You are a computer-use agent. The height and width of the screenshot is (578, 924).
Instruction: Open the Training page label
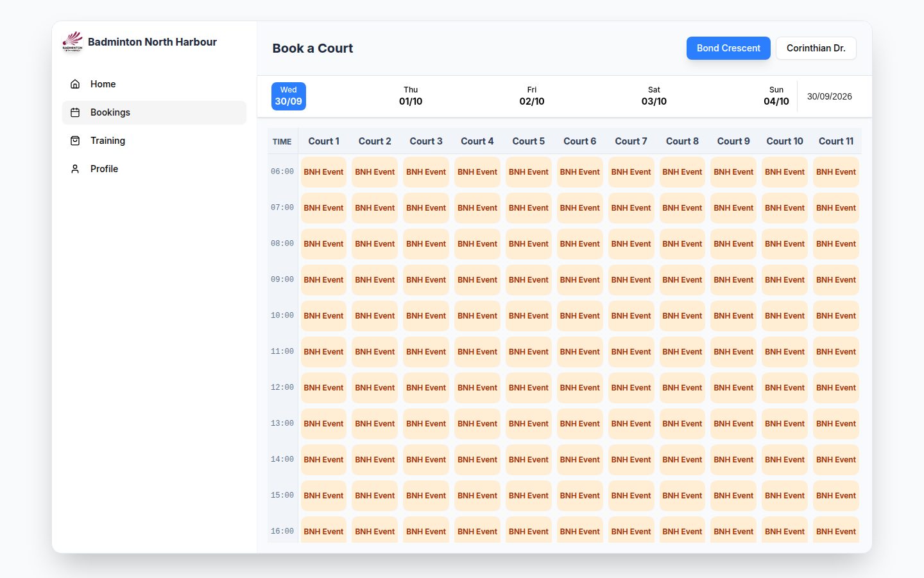[108, 141]
